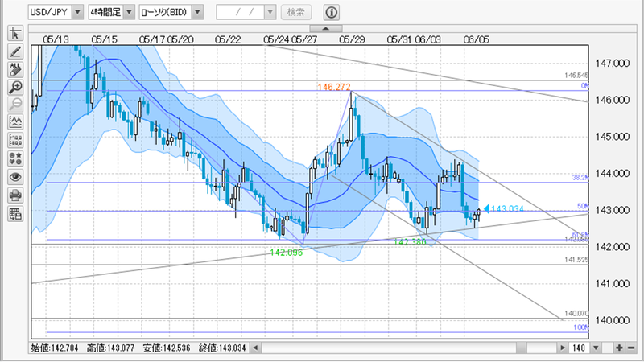Screen dimensions: 644x362
Task: Click the printer icon to print chart
Action: click(x=14, y=195)
